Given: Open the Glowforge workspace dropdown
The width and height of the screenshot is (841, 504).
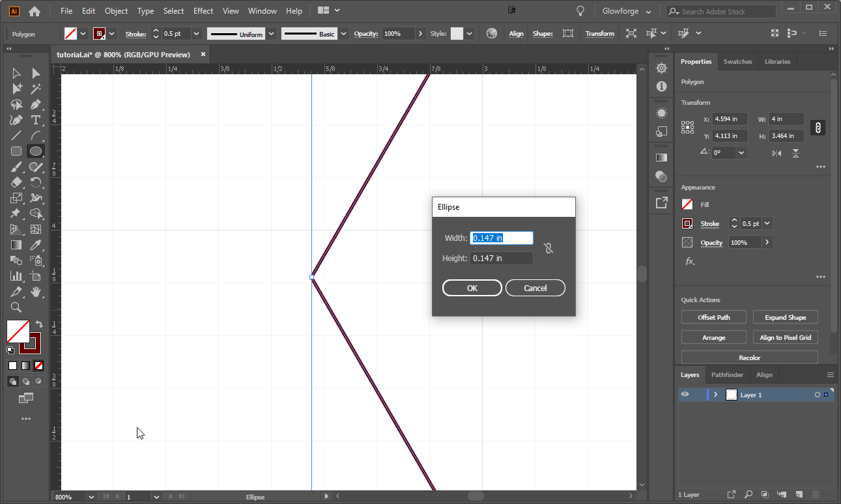Looking at the screenshot, I should pyautogui.click(x=625, y=12).
